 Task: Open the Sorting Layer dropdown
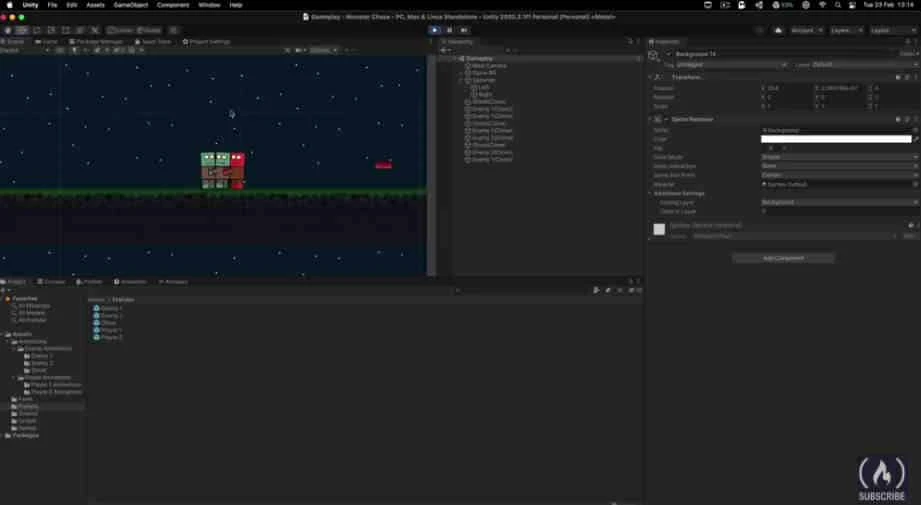(x=839, y=203)
